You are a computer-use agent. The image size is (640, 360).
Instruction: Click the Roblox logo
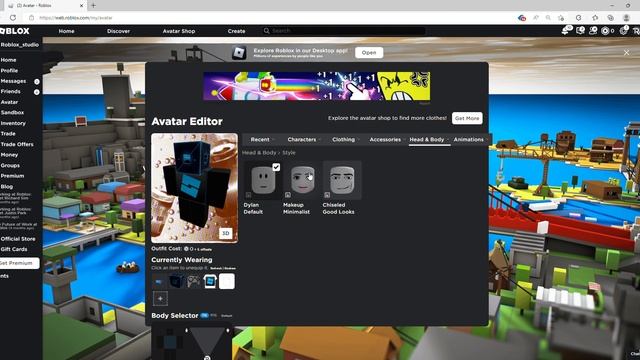click(15, 31)
